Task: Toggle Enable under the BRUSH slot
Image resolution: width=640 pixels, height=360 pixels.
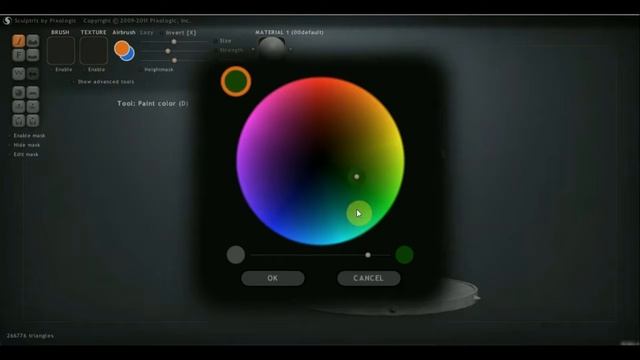Action: [x=61, y=70]
